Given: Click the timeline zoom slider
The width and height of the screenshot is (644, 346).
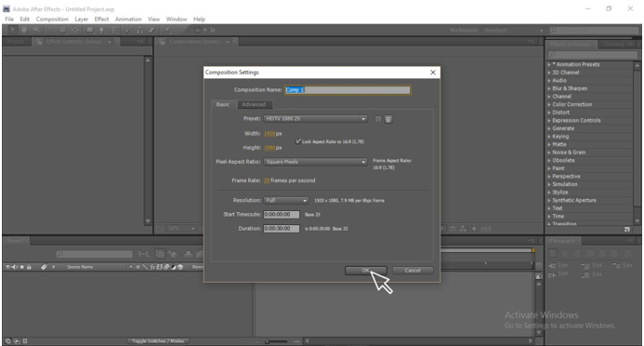Looking at the screenshot, I should (x=276, y=341).
